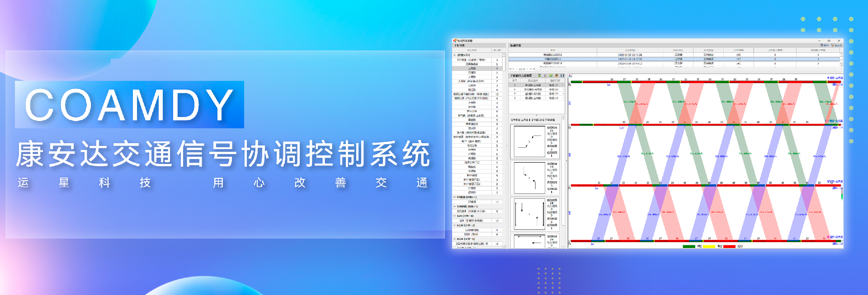Click the orange list icon in the 子区路口方案 toolbar

pos(557,75)
